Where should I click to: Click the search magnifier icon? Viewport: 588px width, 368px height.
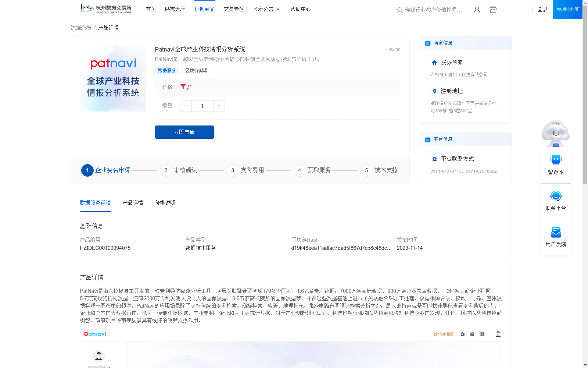pos(400,10)
